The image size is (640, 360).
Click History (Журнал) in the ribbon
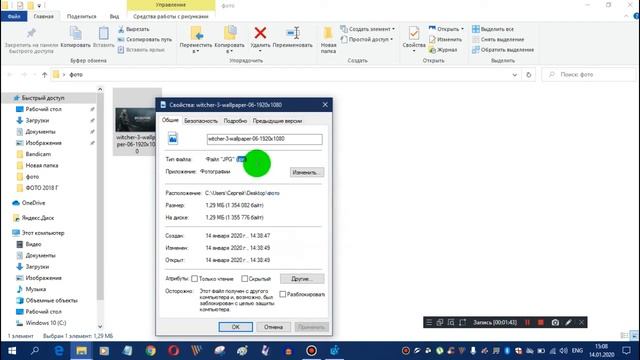tap(443, 50)
